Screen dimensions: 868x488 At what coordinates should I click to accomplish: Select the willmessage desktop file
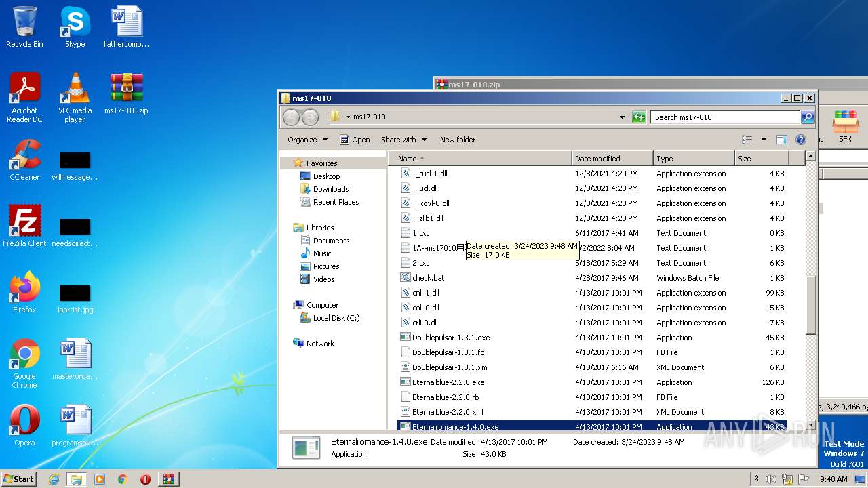coord(75,166)
